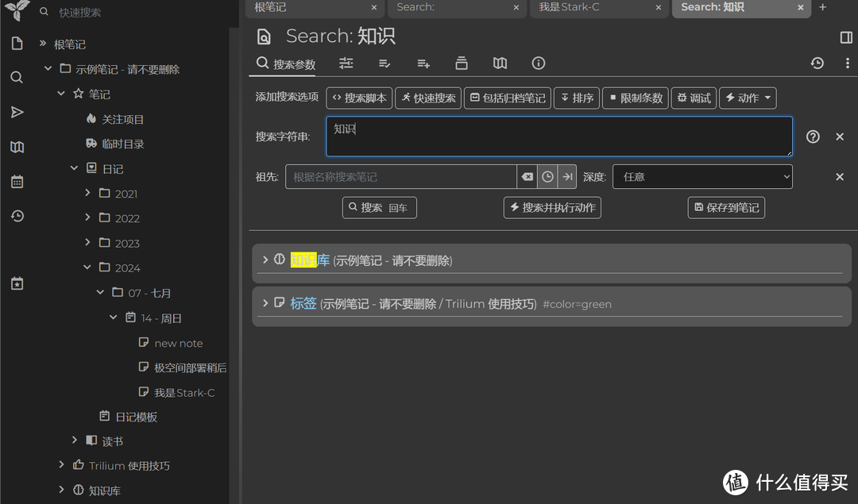Click the 搜索字符串 input field
Image resolution: width=858 pixels, height=504 pixels.
pyautogui.click(x=556, y=137)
